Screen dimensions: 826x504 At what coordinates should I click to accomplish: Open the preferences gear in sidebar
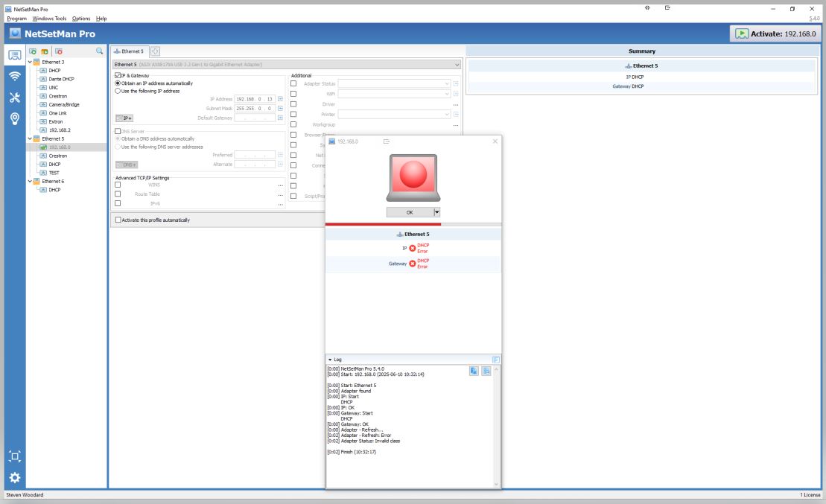[15, 478]
